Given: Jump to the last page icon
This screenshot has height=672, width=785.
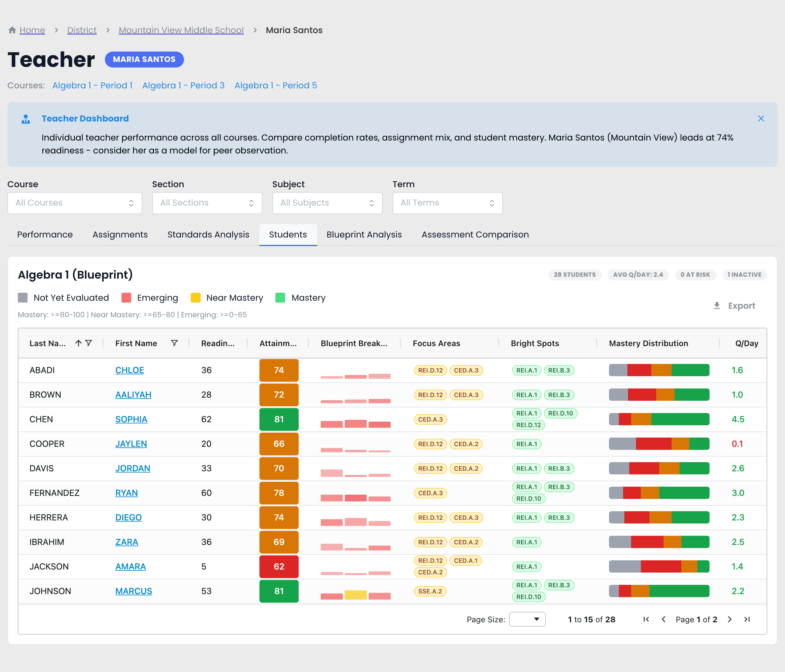Looking at the screenshot, I should click(x=747, y=619).
